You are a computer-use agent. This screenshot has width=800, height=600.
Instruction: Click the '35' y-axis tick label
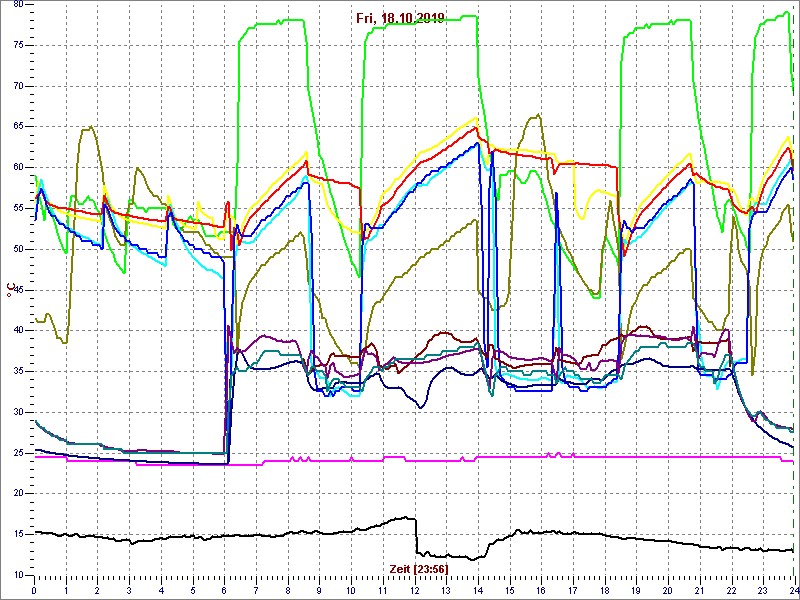pyautogui.click(x=17, y=371)
